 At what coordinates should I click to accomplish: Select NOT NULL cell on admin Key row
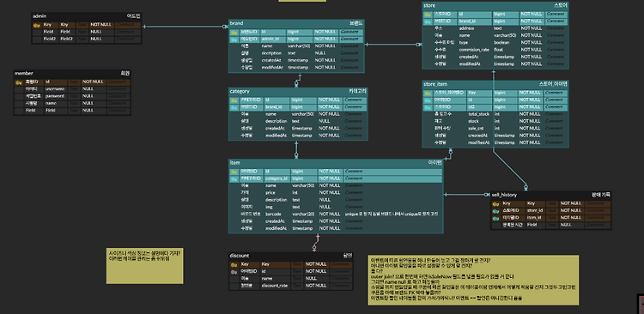[x=101, y=25]
